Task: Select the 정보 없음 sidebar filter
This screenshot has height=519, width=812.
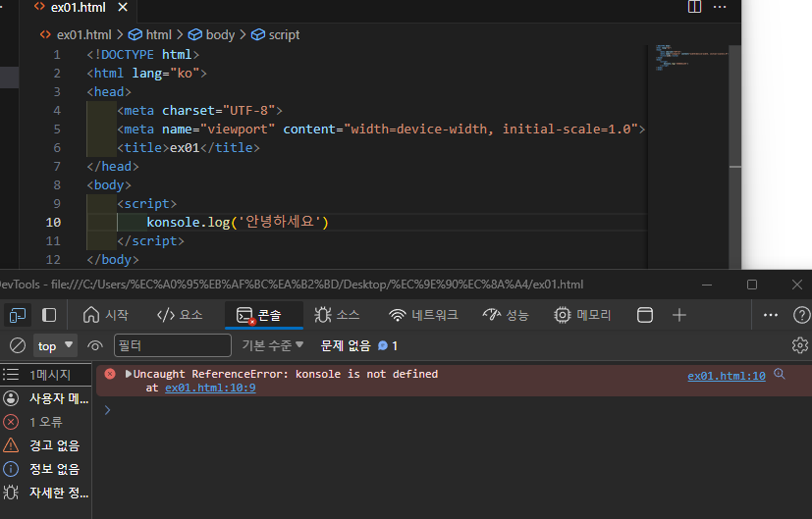Action: (x=45, y=469)
